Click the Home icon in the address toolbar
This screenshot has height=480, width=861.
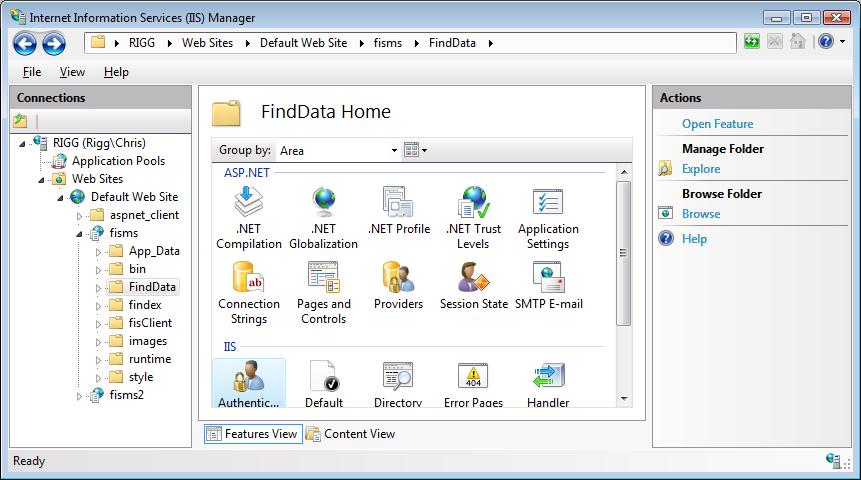797,41
